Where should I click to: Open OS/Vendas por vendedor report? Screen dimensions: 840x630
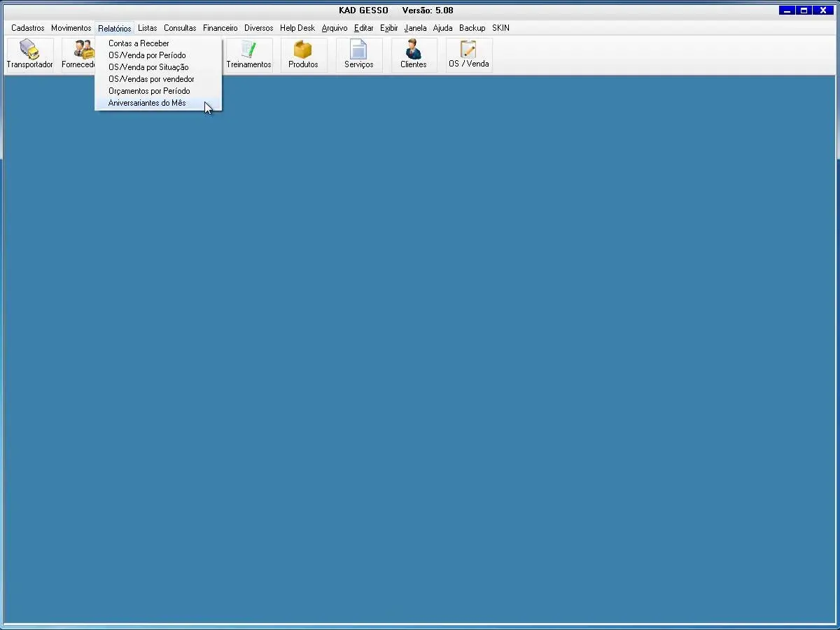click(151, 79)
